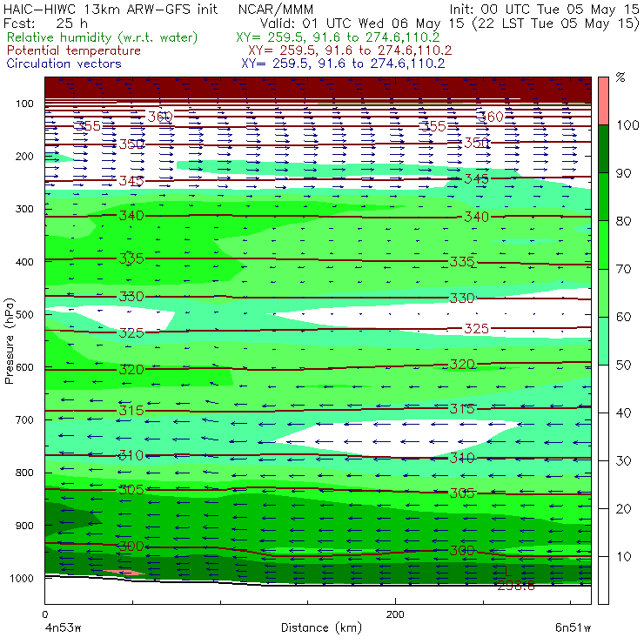Click the '700' hPa pressure tick label
This screenshot has width=644, height=644.
point(24,419)
